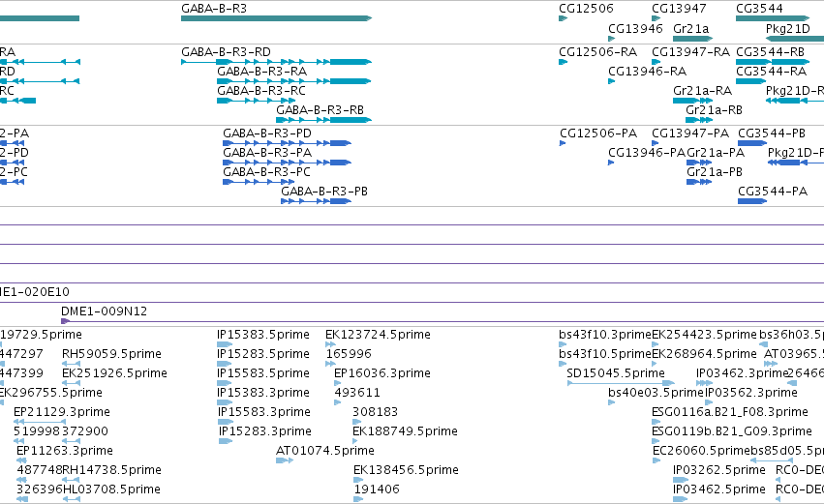Image resolution: width=824 pixels, height=504 pixels.
Task: Click the EP11263.3prime EST label
Action: [65, 451]
